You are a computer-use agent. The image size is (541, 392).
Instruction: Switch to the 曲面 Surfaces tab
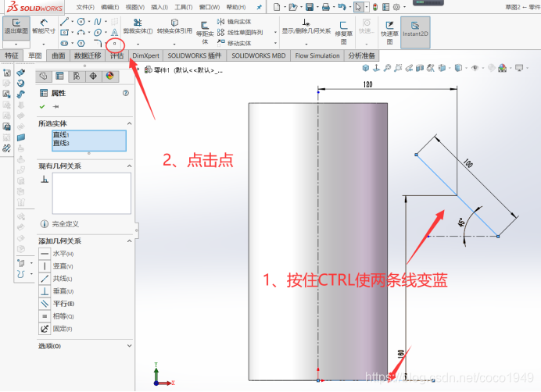pos(59,55)
